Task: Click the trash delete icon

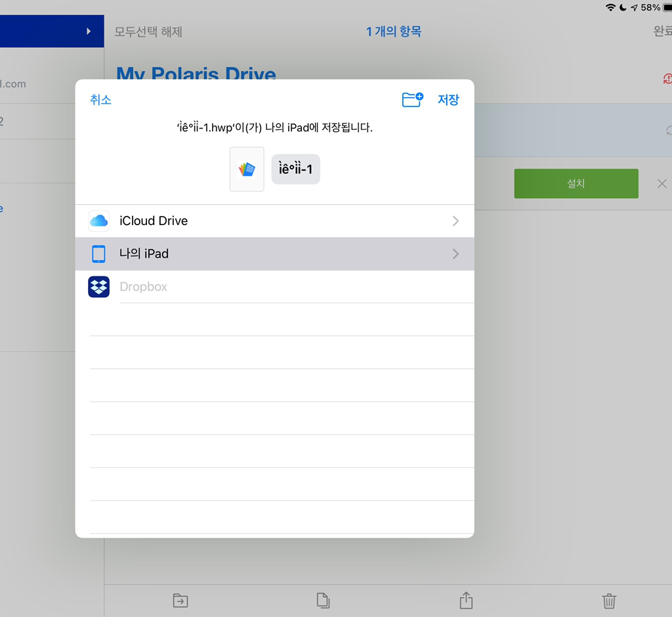Action: point(609,601)
